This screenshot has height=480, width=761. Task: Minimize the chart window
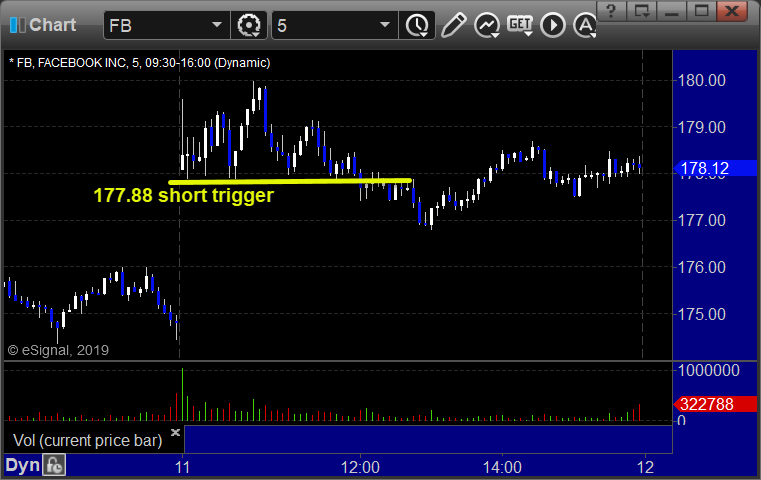coord(671,11)
